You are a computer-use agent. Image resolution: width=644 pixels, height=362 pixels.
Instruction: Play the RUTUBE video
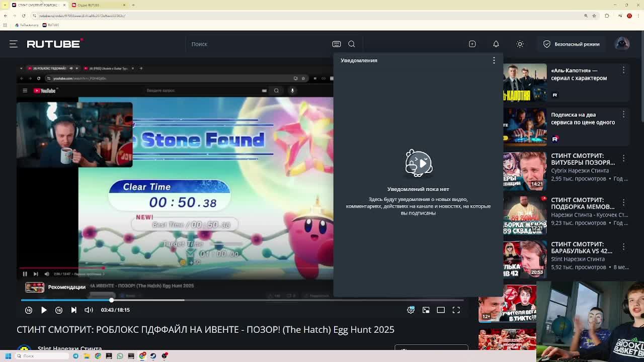coord(44,310)
